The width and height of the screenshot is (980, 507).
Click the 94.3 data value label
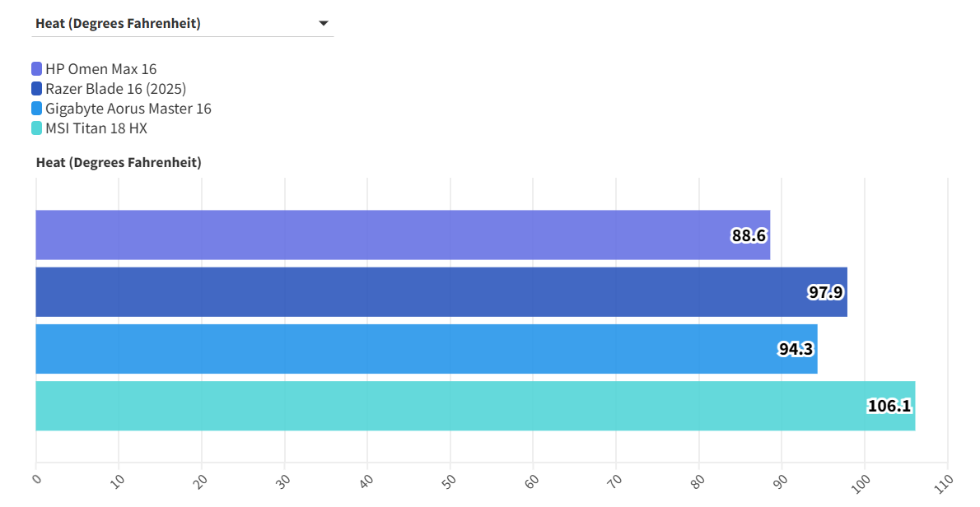796,349
